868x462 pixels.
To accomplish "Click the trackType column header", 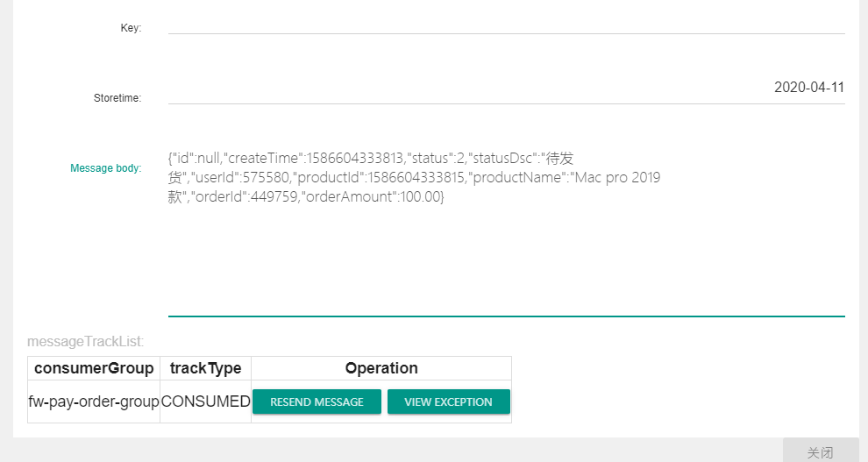I will point(205,368).
